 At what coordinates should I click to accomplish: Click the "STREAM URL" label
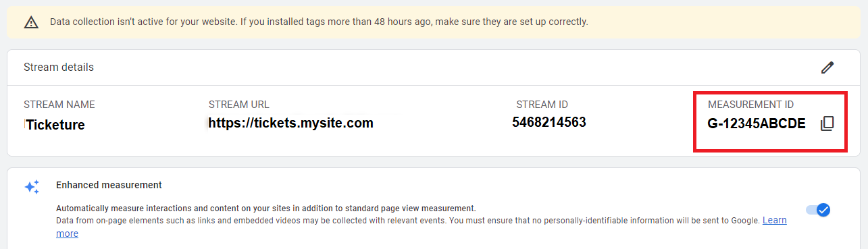[x=239, y=105]
